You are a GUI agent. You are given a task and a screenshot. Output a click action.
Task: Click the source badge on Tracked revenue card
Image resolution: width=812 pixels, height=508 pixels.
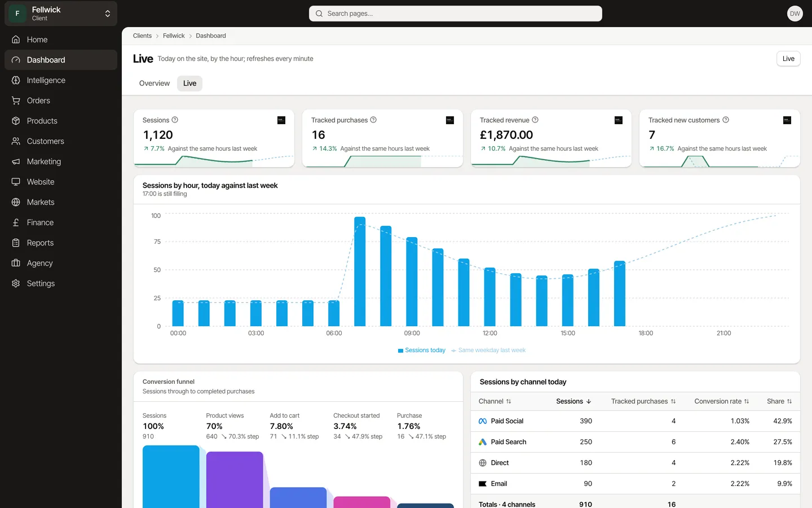point(619,120)
